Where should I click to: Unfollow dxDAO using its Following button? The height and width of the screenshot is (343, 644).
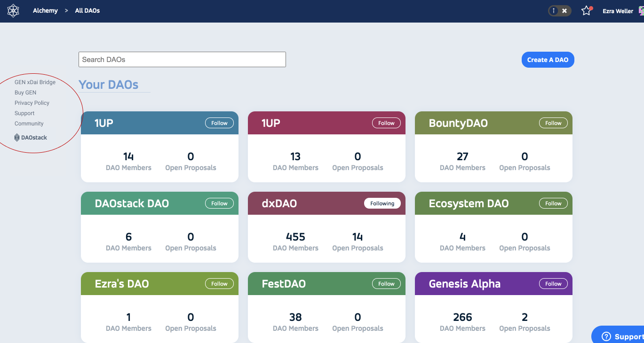pyautogui.click(x=382, y=203)
